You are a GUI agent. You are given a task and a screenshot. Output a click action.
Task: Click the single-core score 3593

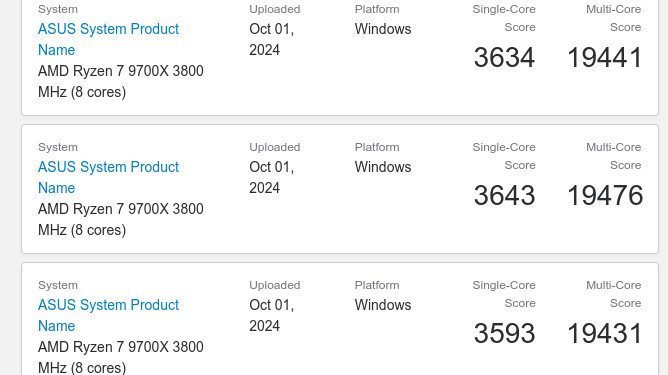tap(504, 333)
